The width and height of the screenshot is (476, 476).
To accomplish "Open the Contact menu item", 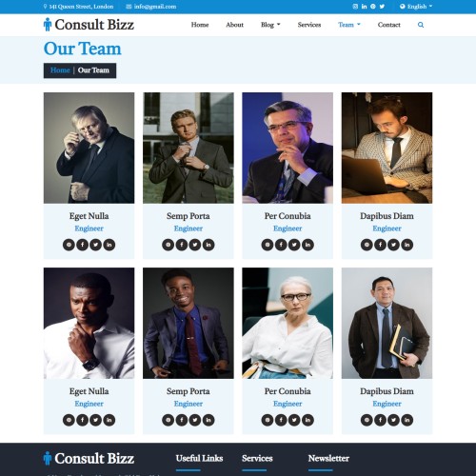I will point(388,25).
